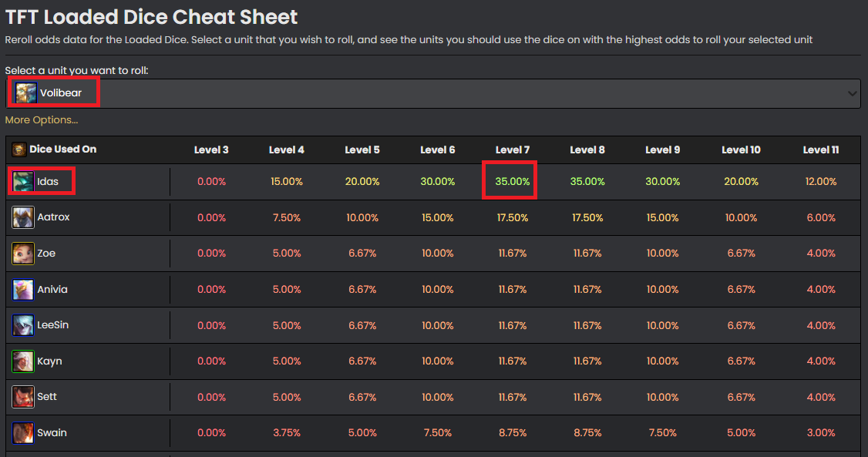
Task: Click Idas Level 11 value 12.00%
Action: point(821,181)
